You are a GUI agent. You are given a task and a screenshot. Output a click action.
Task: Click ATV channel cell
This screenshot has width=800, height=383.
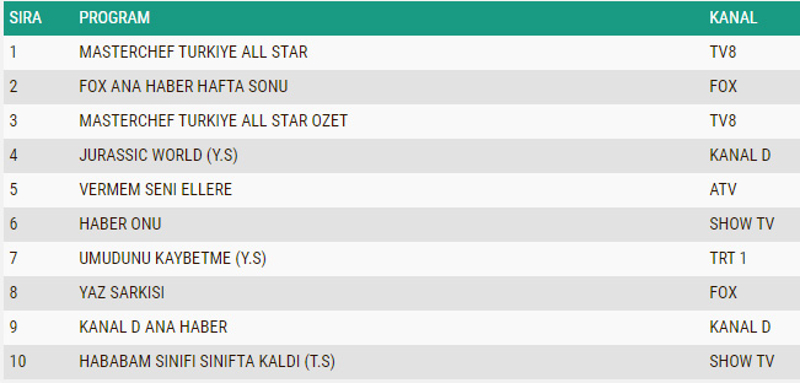tap(723, 190)
